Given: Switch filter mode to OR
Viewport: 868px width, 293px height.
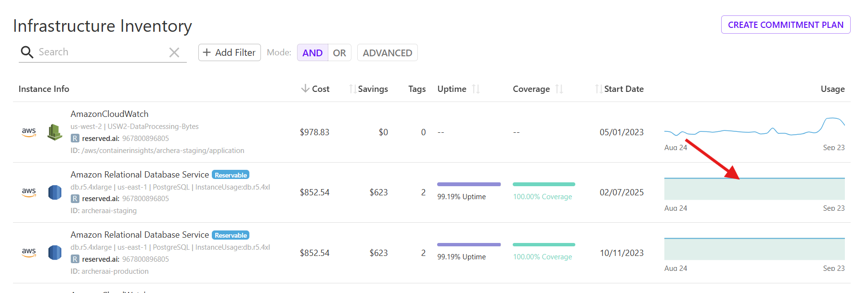Looking at the screenshot, I should click(339, 53).
